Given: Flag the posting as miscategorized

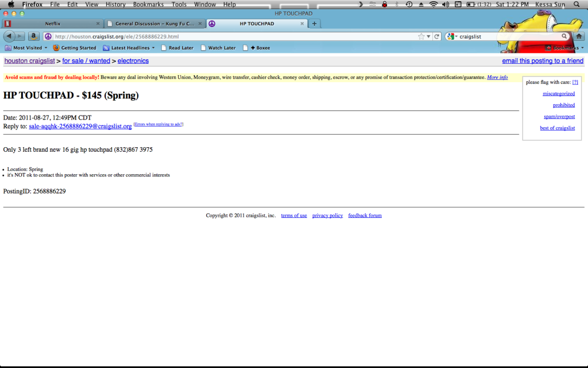Looking at the screenshot, I should [559, 94].
